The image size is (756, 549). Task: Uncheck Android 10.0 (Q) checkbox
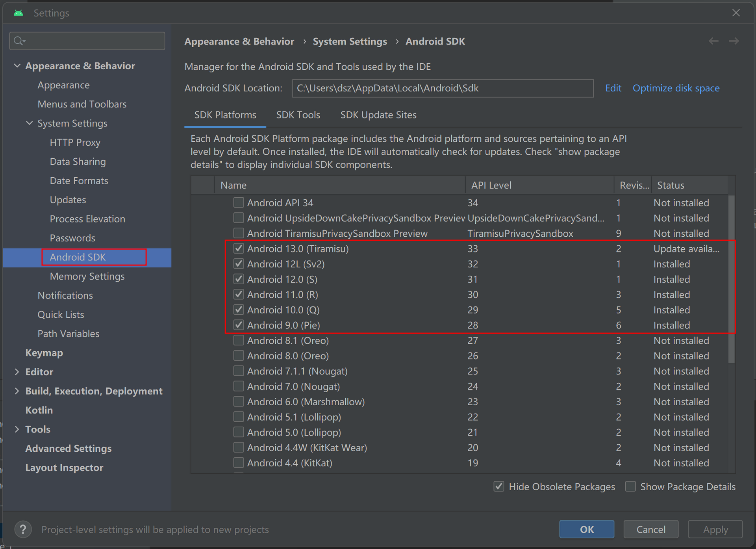tap(239, 310)
